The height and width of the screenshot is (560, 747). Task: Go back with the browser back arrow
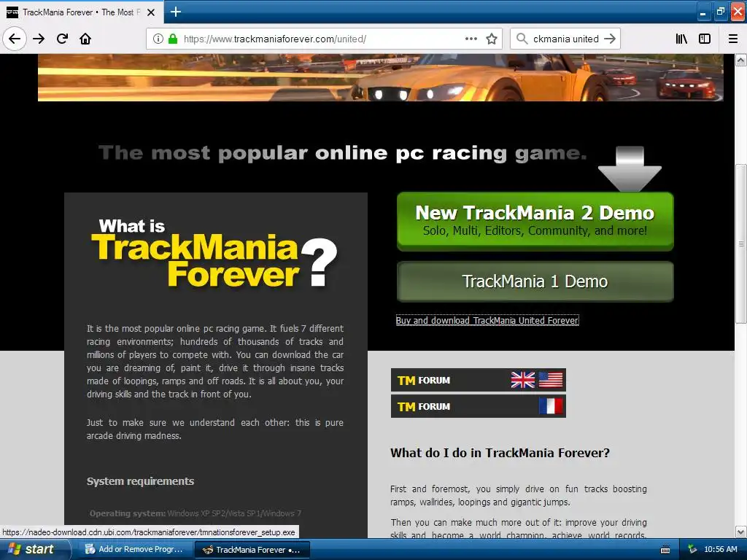coord(15,39)
